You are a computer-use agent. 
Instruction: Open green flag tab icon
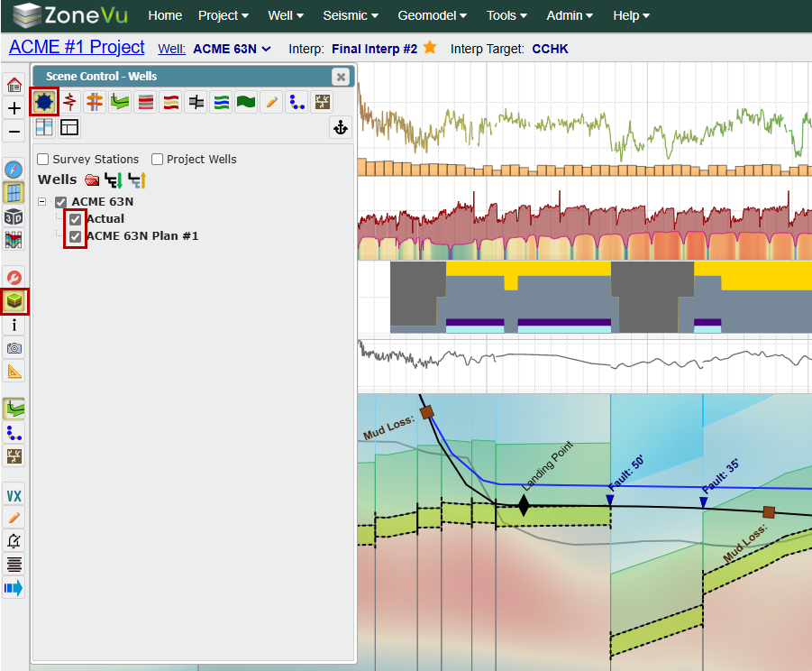click(246, 102)
